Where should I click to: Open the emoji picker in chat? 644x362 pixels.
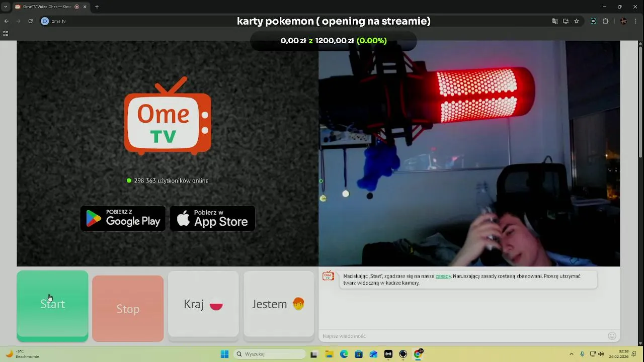click(x=612, y=336)
